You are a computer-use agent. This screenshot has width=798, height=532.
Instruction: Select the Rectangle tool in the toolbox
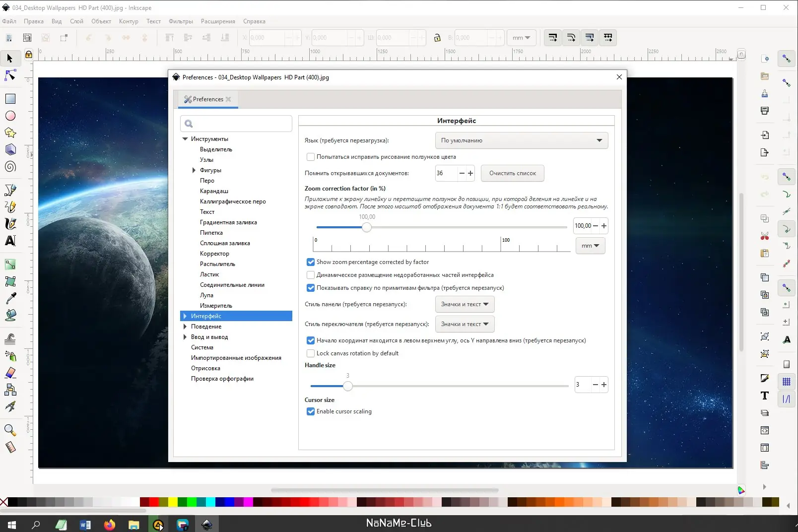coord(10,99)
